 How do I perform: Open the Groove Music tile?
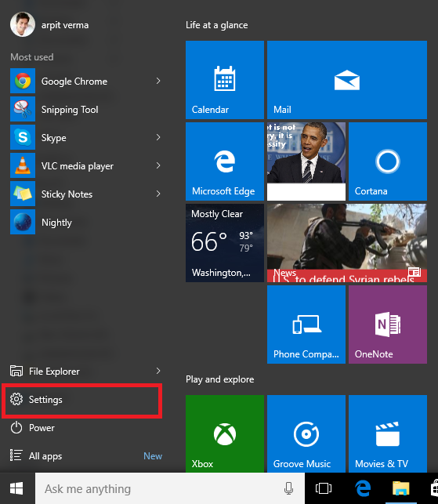coord(306,433)
